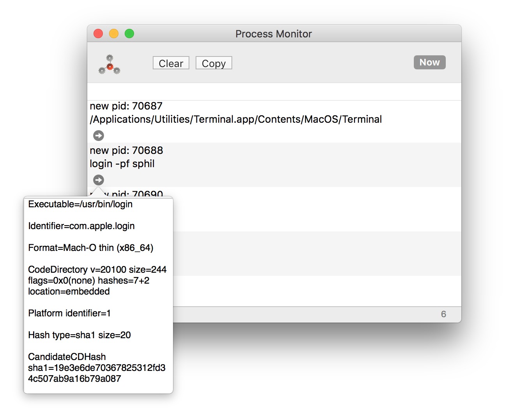Click 'Identifier=com.apple.login' in popover
This screenshot has width=505, height=420.
(81, 226)
